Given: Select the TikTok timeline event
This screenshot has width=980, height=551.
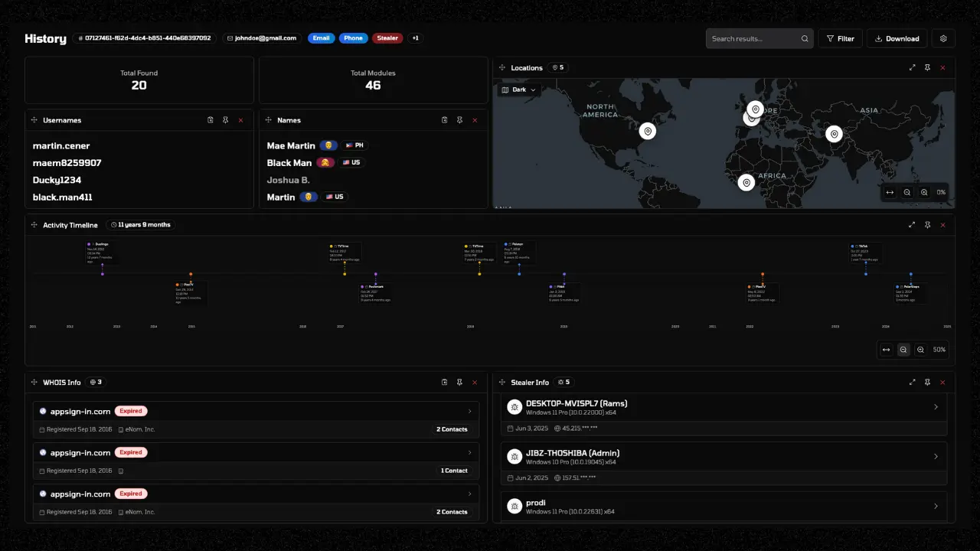Looking at the screenshot, I should point(867,253).
